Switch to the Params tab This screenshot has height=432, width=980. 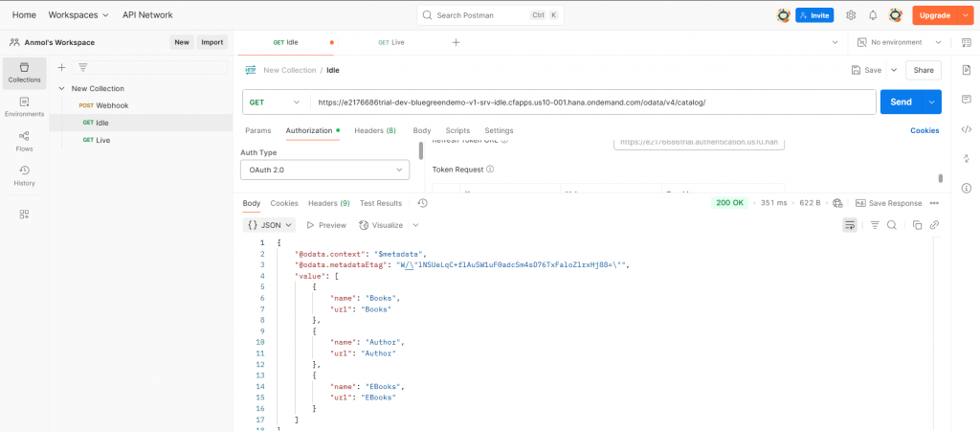(x=258, y=130)
